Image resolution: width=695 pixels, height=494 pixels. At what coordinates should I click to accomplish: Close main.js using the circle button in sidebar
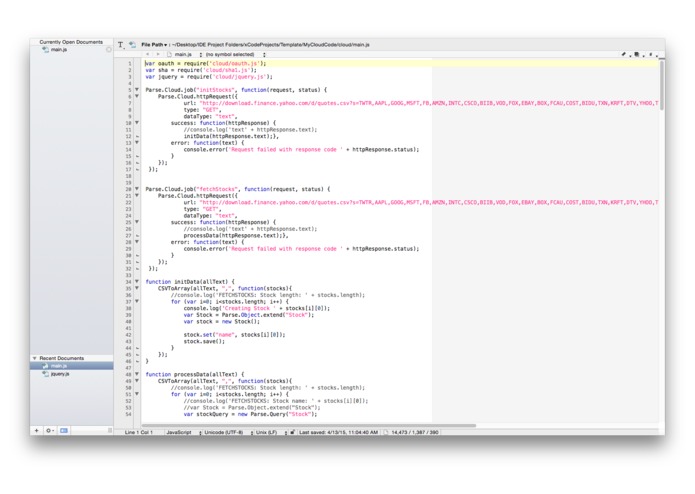[109, 50]
